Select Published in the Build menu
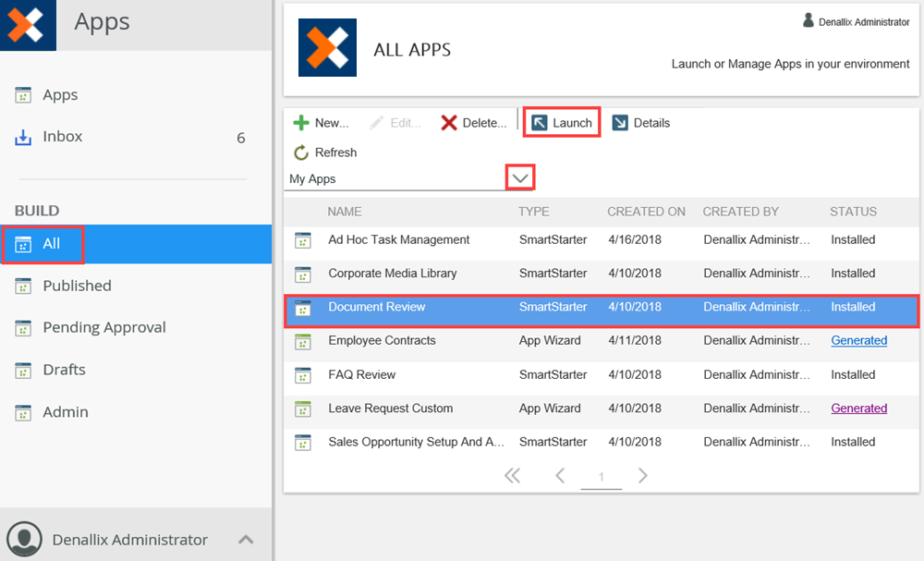The image size is (924, 561). [x=77, y=286]
